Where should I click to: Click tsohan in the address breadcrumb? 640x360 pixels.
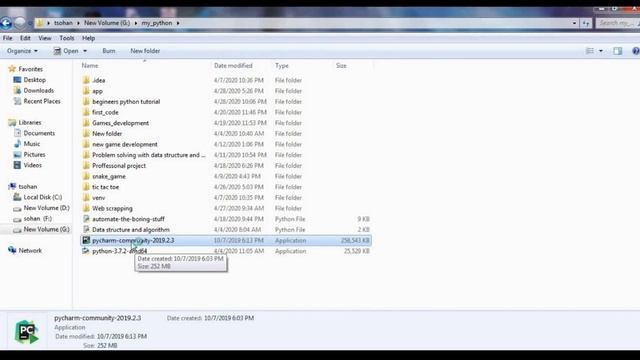63,23
